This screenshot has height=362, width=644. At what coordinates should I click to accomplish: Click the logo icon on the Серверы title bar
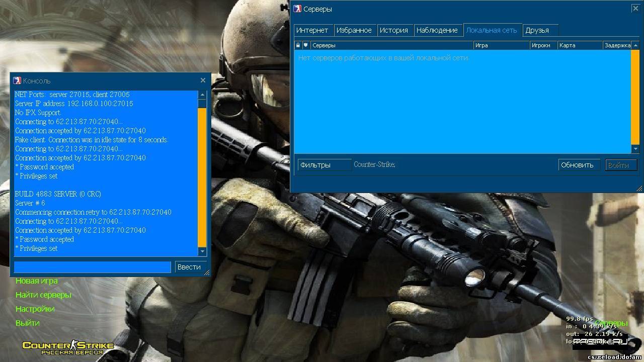[x=297, y=9]
